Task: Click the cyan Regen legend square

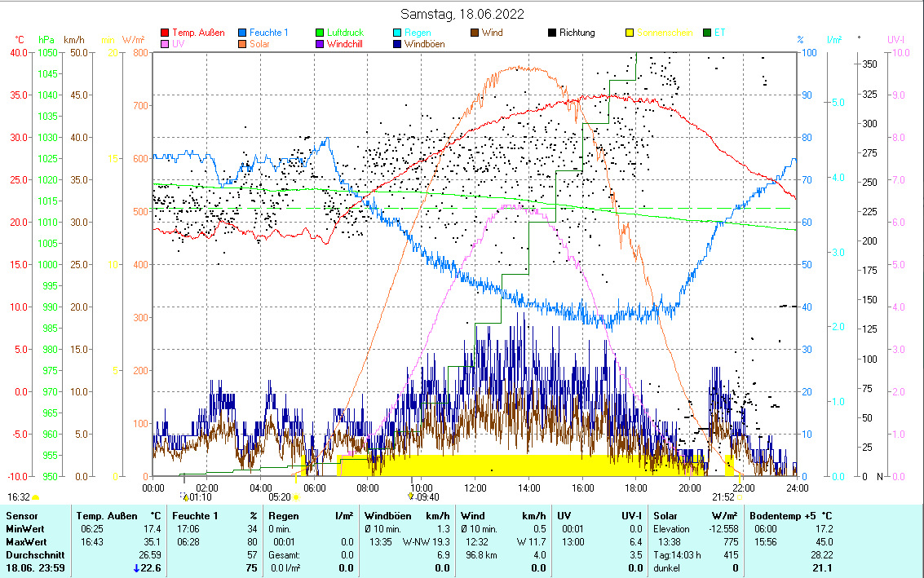Action: (398, 33)
